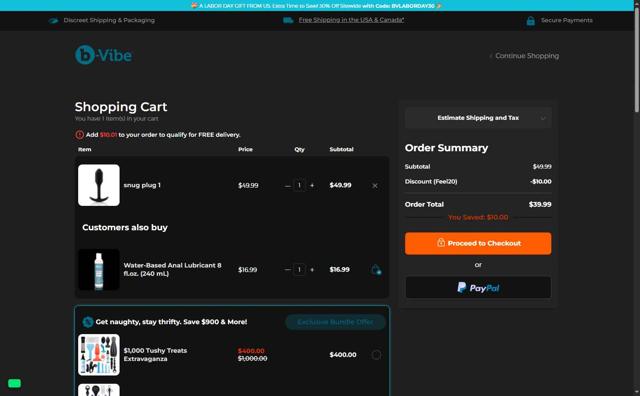Open the green chat widget

pos(14,383)
